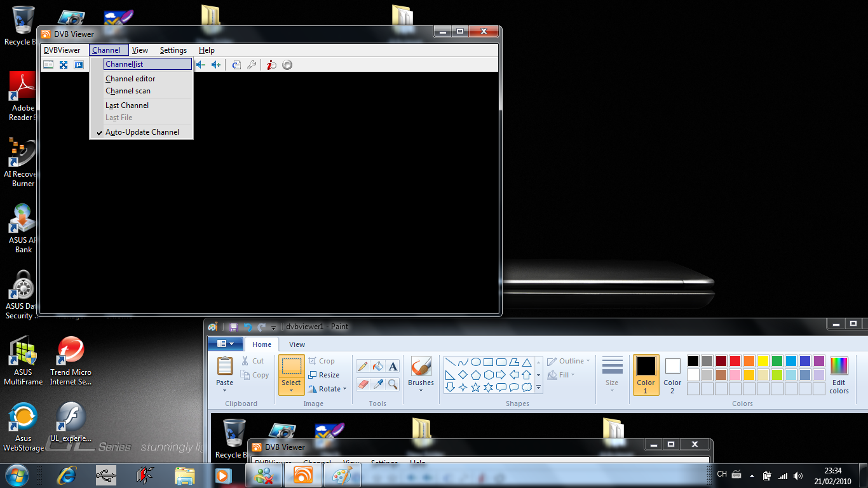
Task: Select the Eraser tool in Paint
Action: (x=363, y=384)
